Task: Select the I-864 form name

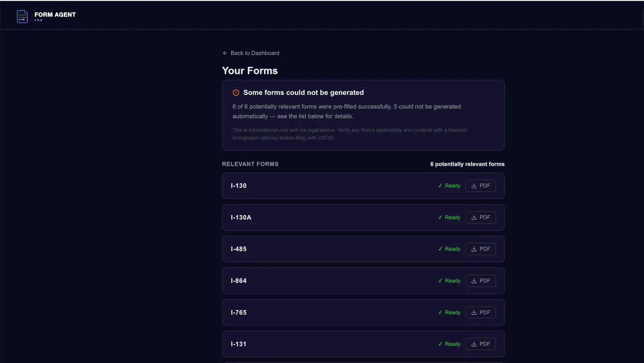Action: [239, 280]
